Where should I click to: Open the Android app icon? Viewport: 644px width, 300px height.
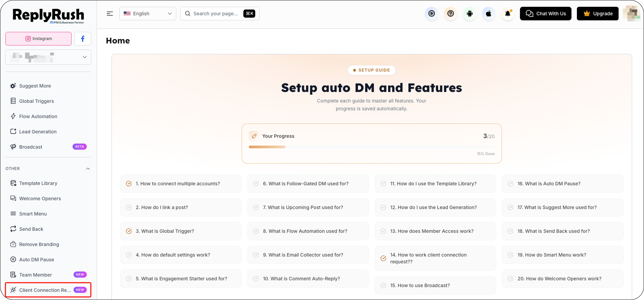469,14
